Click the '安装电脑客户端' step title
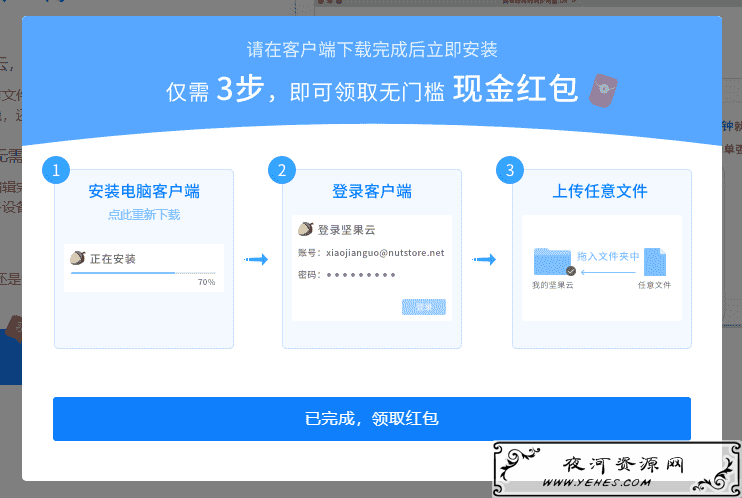This screenshot has height=498, width=742. tap(144, 191)
